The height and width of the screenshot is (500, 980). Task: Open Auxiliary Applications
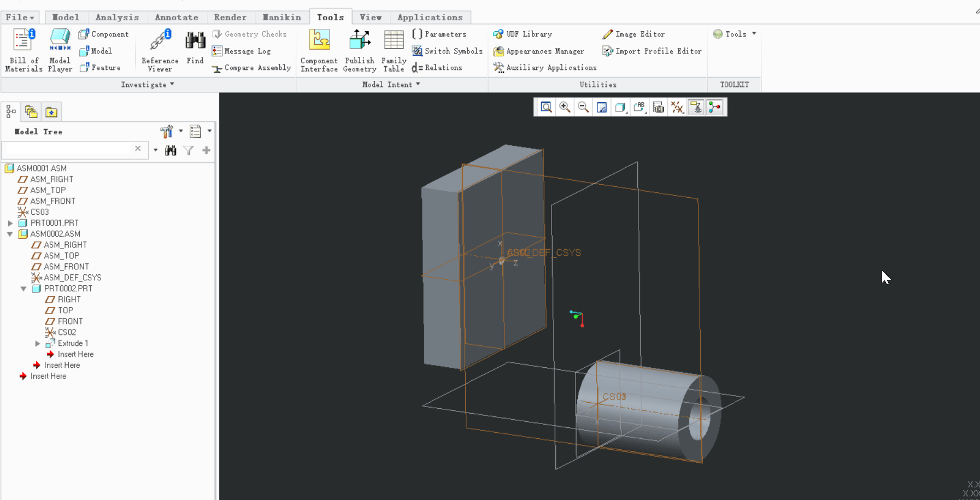[x=545, y=68]
